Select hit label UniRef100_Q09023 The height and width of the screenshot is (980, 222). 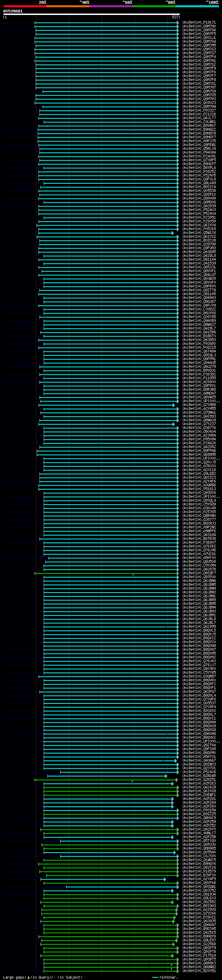tap(199, 103)
